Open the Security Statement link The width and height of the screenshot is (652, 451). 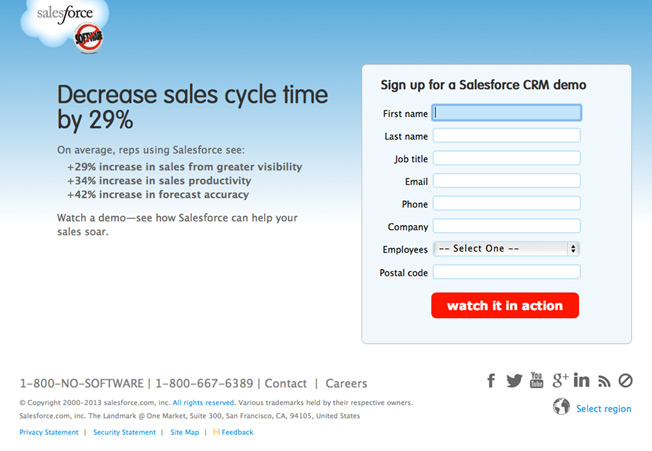124,432
